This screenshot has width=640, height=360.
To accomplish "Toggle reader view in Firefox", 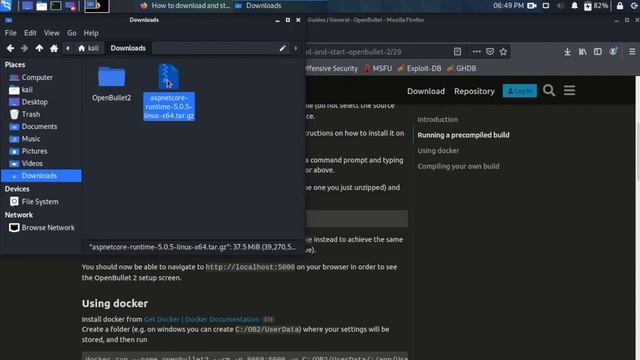I will click(457, 52).
